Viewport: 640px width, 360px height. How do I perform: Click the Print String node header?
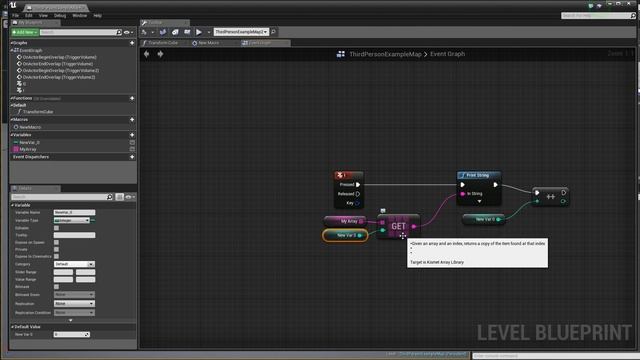[x=479, y=175]
